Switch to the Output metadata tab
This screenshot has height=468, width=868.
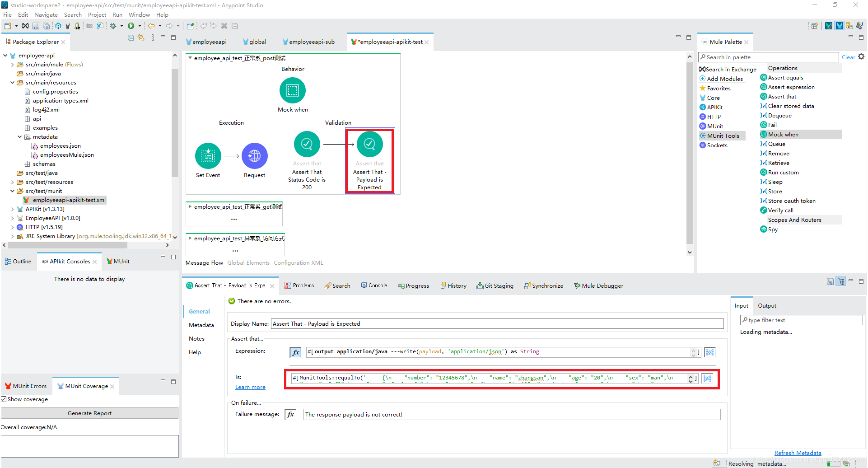(x=767, y=306)
